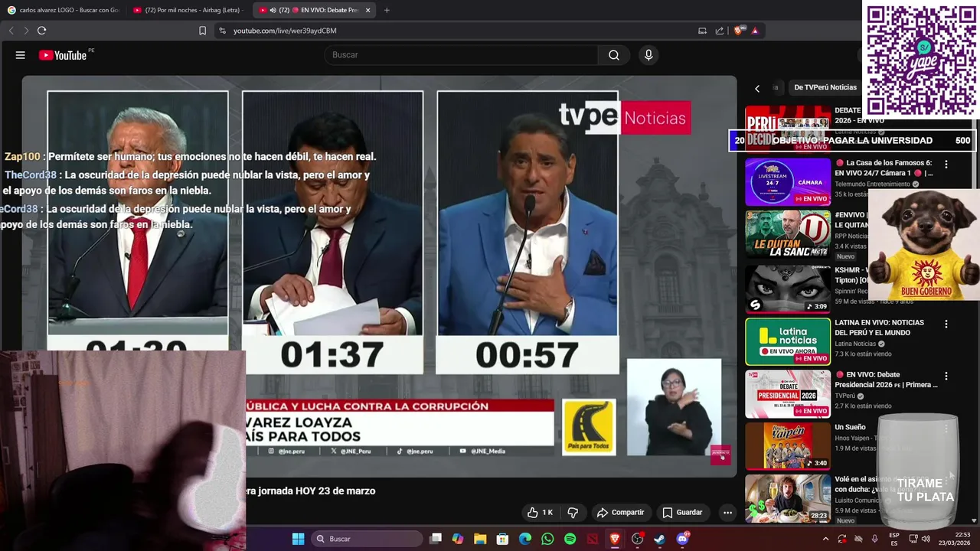This screenshot has width=980, height=551.
Task: Bookmark this page with bookmark icon
Action: pyautogui.click(x=202, y=31)
